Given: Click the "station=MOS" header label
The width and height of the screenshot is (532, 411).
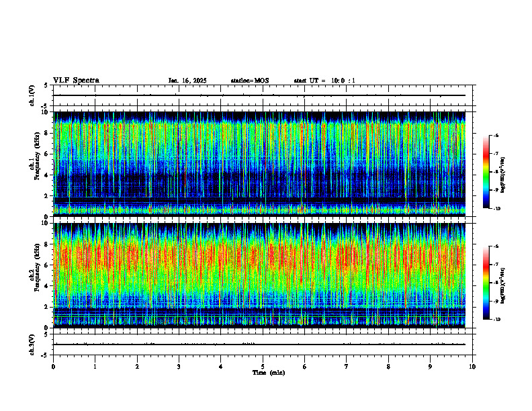Looking at the screenshot, I should 250,81.
